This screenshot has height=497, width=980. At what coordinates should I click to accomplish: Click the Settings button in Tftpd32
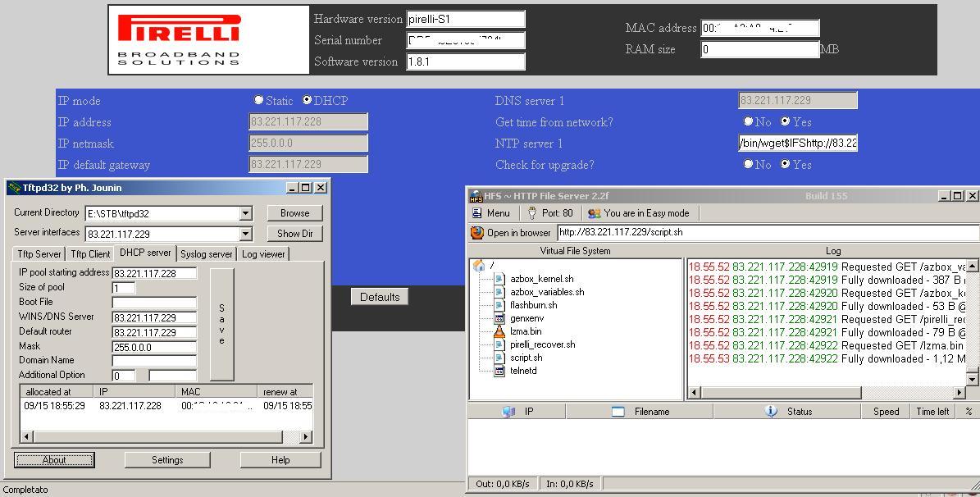click(167, 460)
